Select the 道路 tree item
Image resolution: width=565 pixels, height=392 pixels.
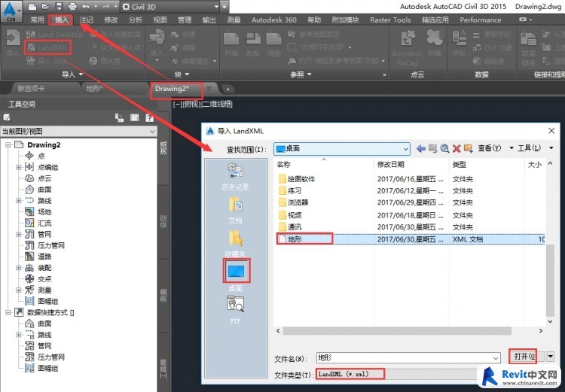44,257
